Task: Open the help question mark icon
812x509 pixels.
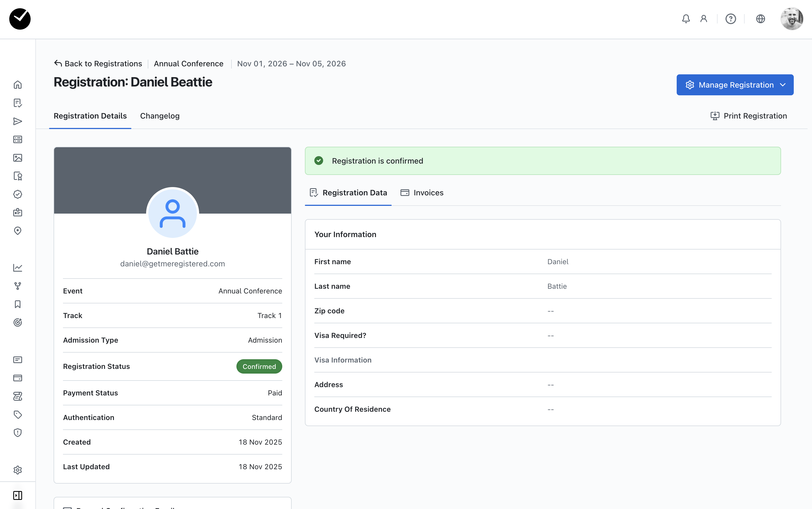Action: [730, 19]
